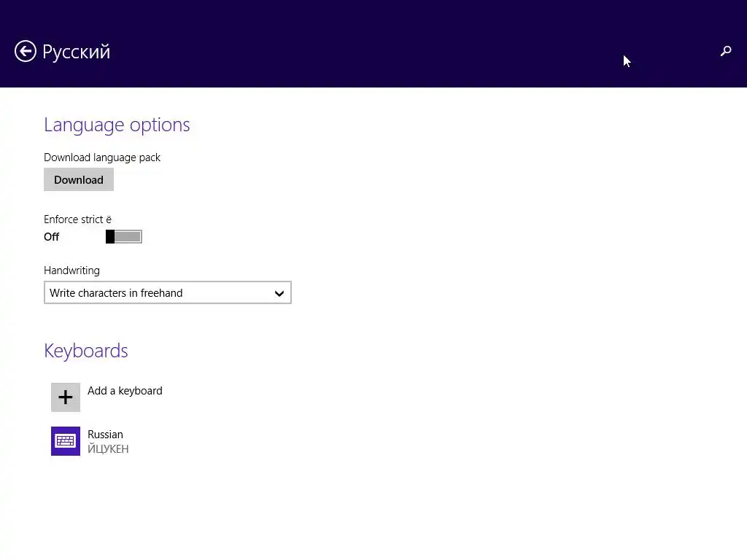Click the Keyboards heading
The image size is (747, 560).
pos(86,351)
